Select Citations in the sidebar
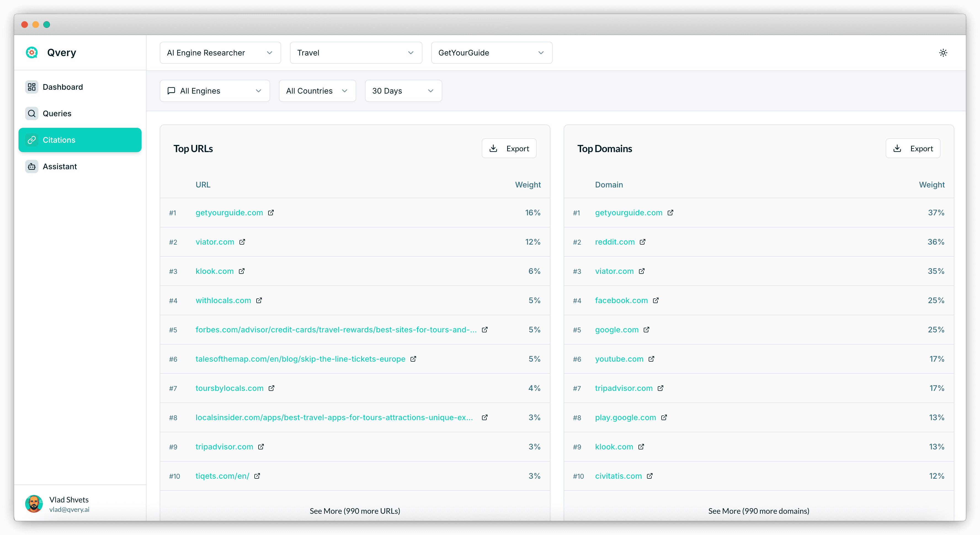980x535 pixels. click(80, 140)
